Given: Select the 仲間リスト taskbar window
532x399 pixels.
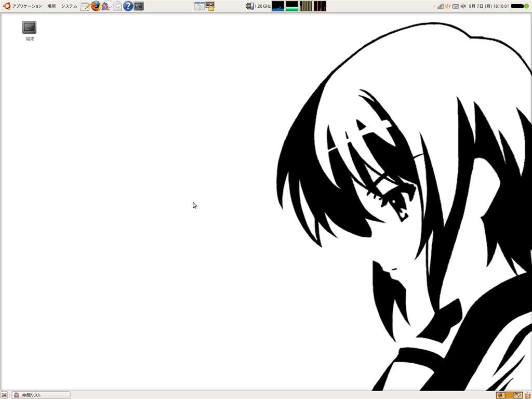Looking at the screenshot, I should click(x=42, y=395).
